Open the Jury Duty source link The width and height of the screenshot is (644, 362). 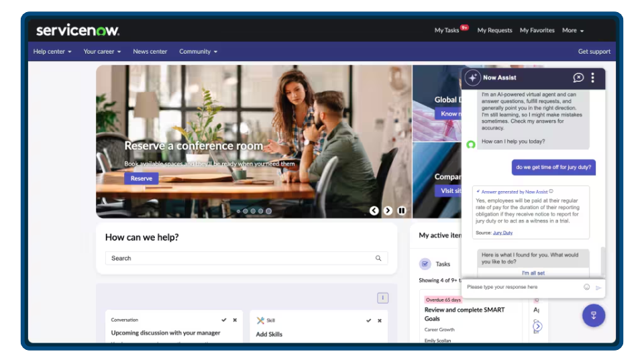point(502,233)
